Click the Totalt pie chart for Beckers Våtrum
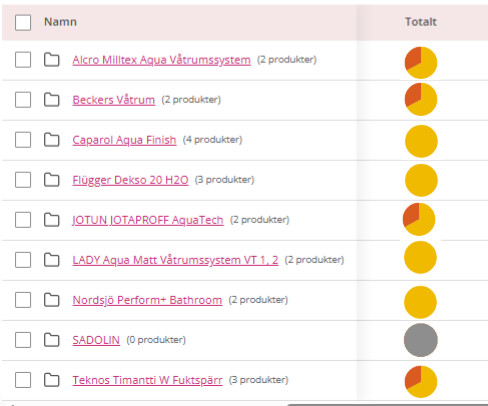Screen dimensions: 488x406 tap(421, 99)
